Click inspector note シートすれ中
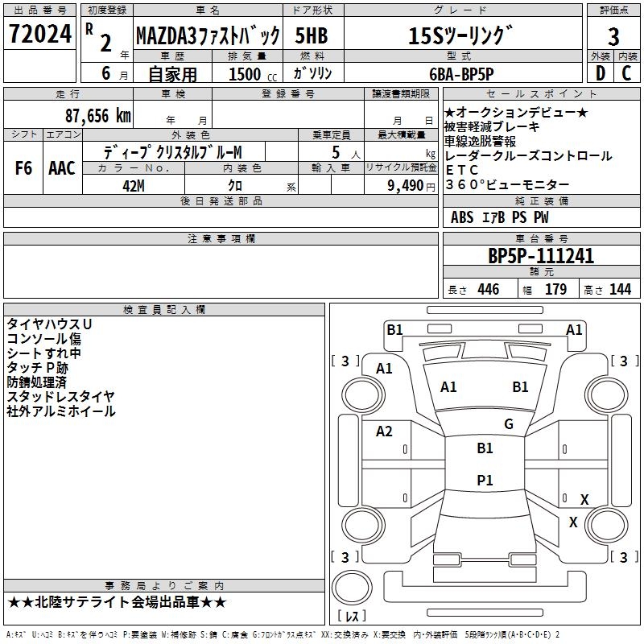The width and height of the screenshot is (644, 644). [x=43, y=353]
